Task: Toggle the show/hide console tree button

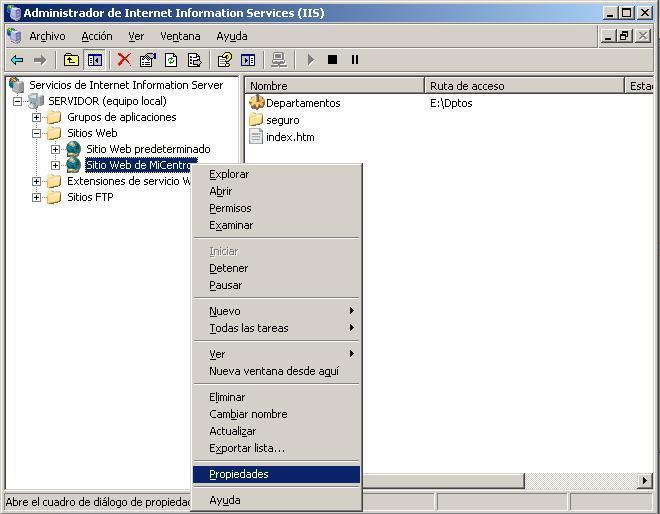Action: click(x=94, y=60)
